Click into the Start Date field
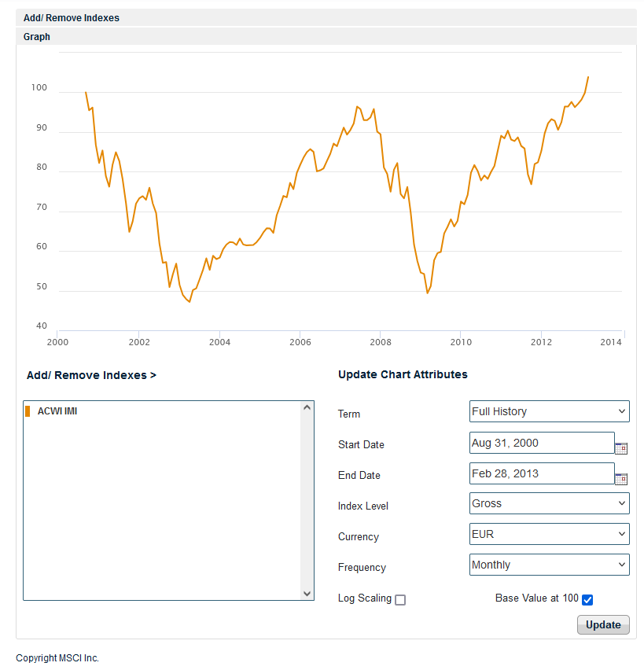The image size is (644, 670). click(x=541, y=443)
